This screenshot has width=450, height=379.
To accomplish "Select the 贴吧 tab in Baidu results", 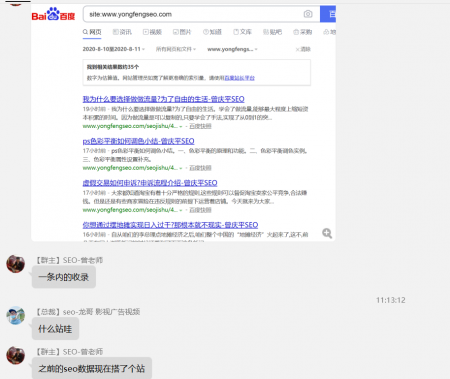I will tap(272, 32).
